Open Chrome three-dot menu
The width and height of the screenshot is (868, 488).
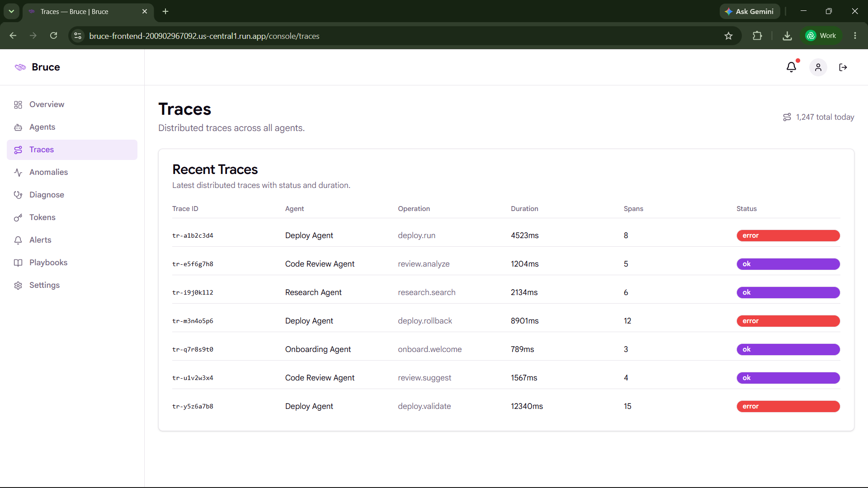855,36
